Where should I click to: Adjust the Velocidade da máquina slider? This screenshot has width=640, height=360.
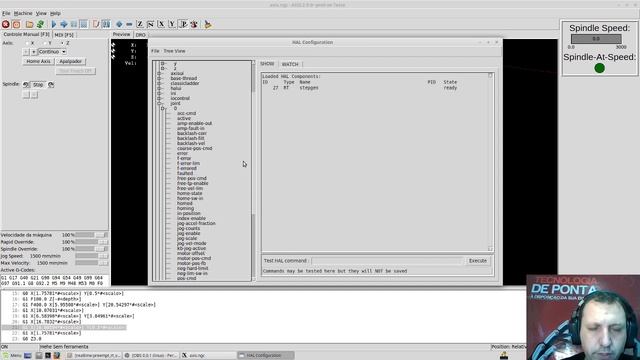91,235
